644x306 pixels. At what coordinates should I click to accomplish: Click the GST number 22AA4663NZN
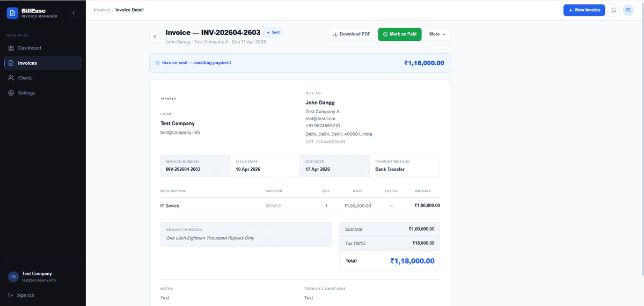tap(325, 142)
